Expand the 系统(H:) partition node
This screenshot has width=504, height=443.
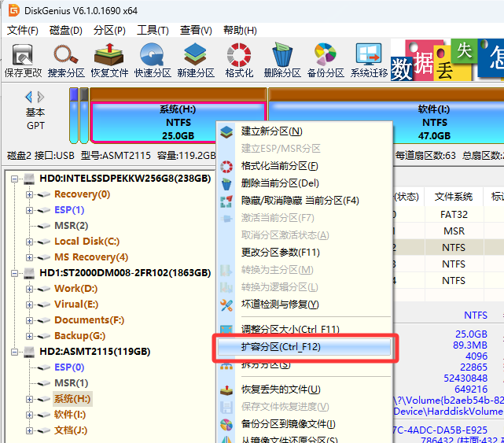(x=29, y=399)
